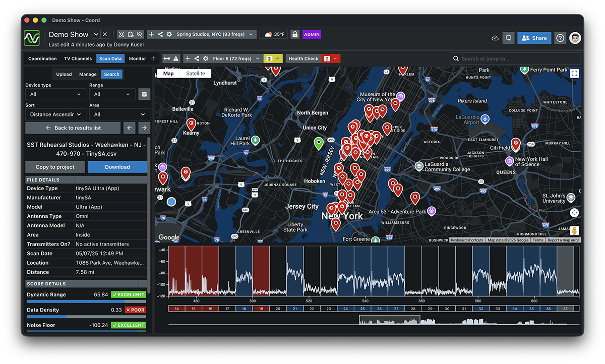Click the help question mark icon
This screenshot has height=364, width=605.
(560, 38)
